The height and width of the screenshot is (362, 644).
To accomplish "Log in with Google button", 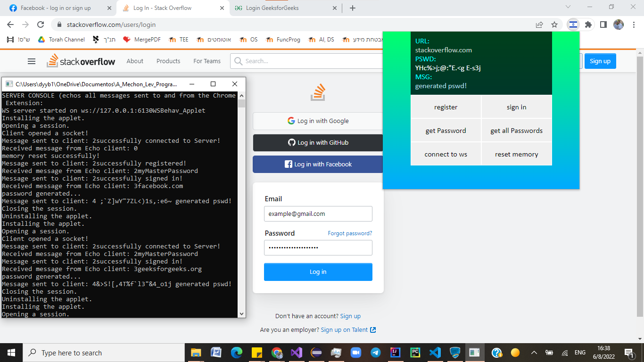I will point(318,121).
